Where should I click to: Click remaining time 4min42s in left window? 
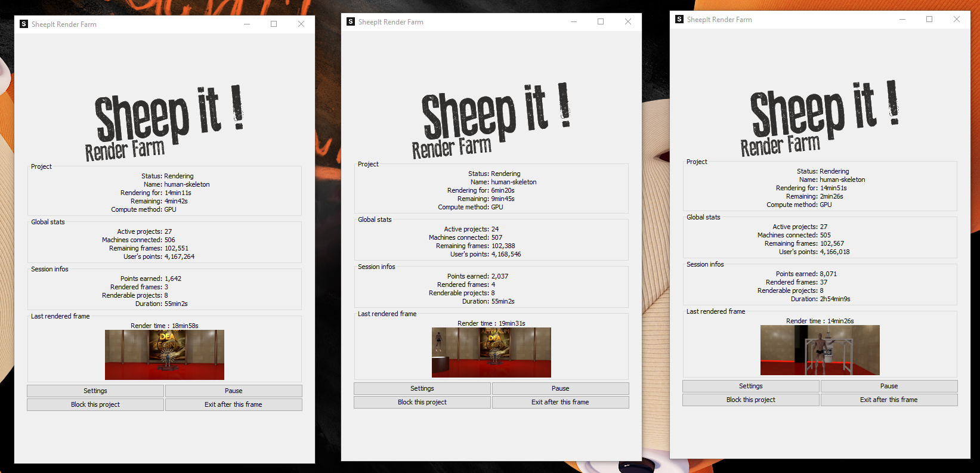coord(176,201)
